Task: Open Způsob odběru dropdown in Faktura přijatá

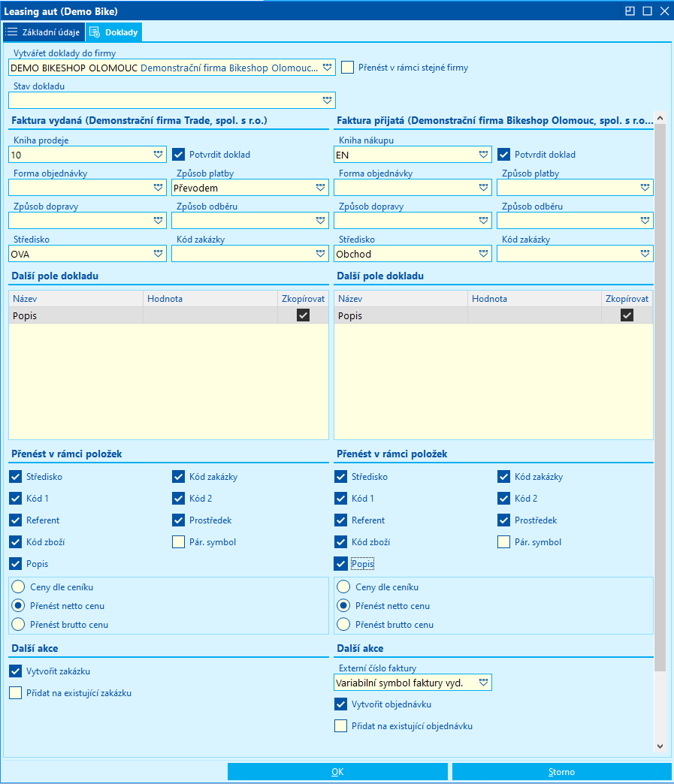Action: point(645,221)
